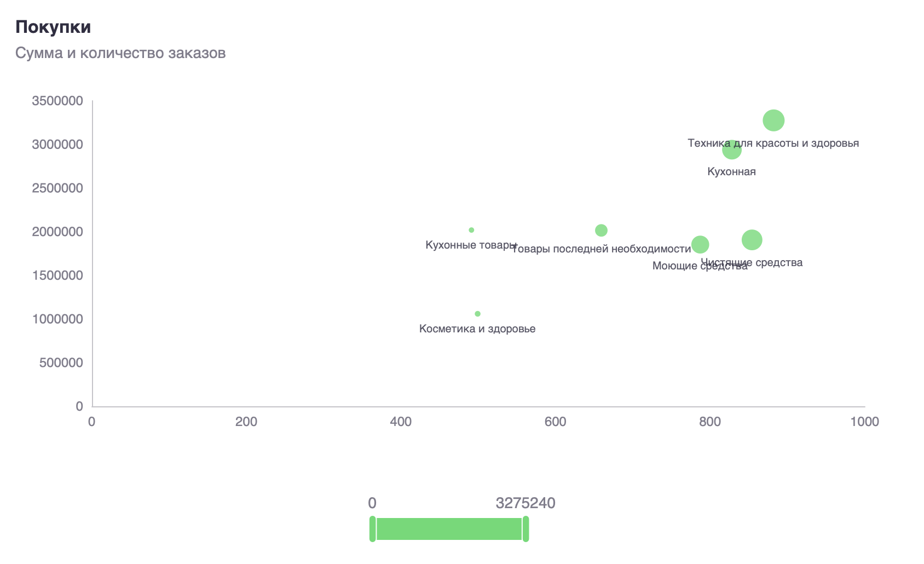This screenshot has width=924, height=564.
Task: Select the Кухонные товары small bubble
Action: coord(471,230)
